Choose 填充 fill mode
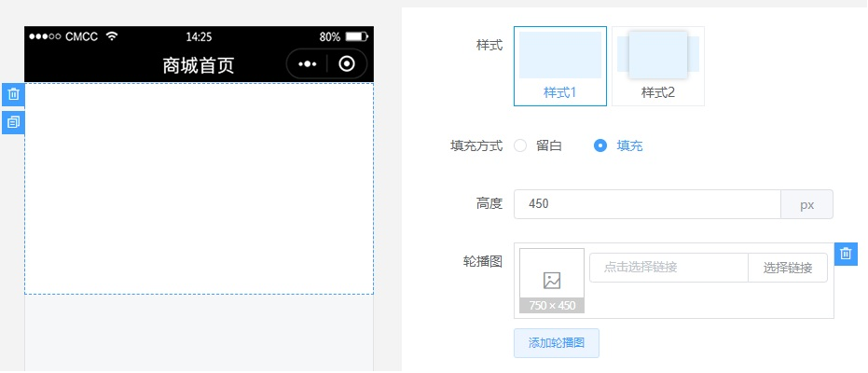This screenshot has width=868, height=373. (618, 146)
